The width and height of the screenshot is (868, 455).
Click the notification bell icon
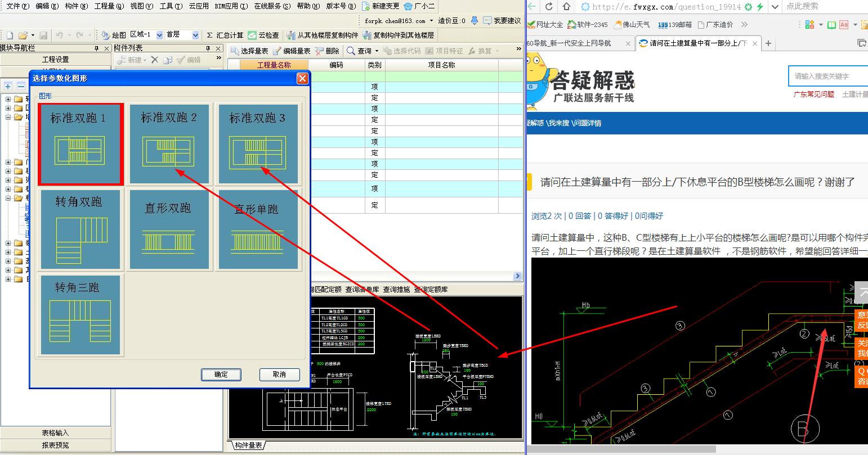(474, 21)
